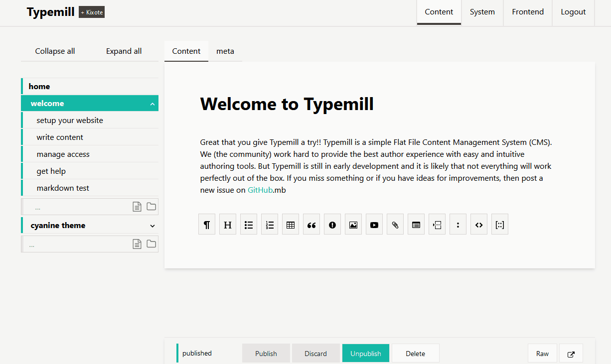
Task: Create a new file under welcome
Action: coord(137,206)
